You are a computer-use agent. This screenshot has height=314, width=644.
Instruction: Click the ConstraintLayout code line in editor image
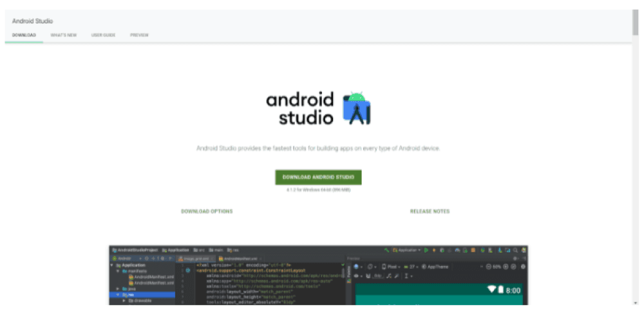(251, 270)
